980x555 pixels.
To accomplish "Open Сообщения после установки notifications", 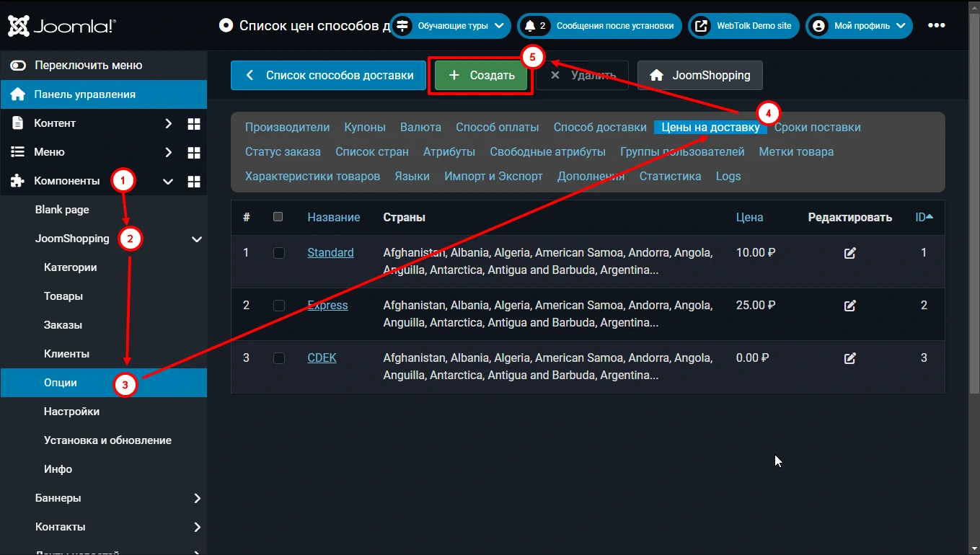I will [x=599, y=26].
